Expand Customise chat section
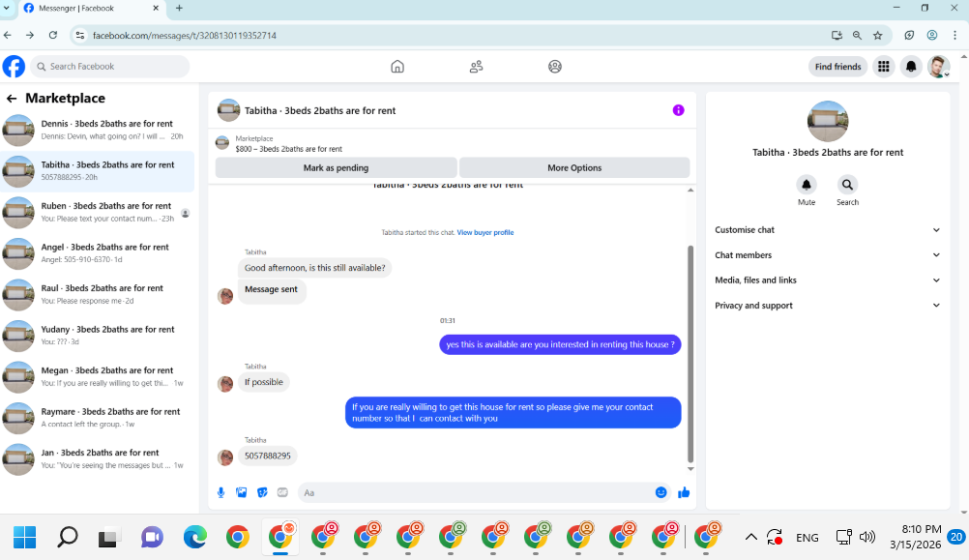 (828, 230)
